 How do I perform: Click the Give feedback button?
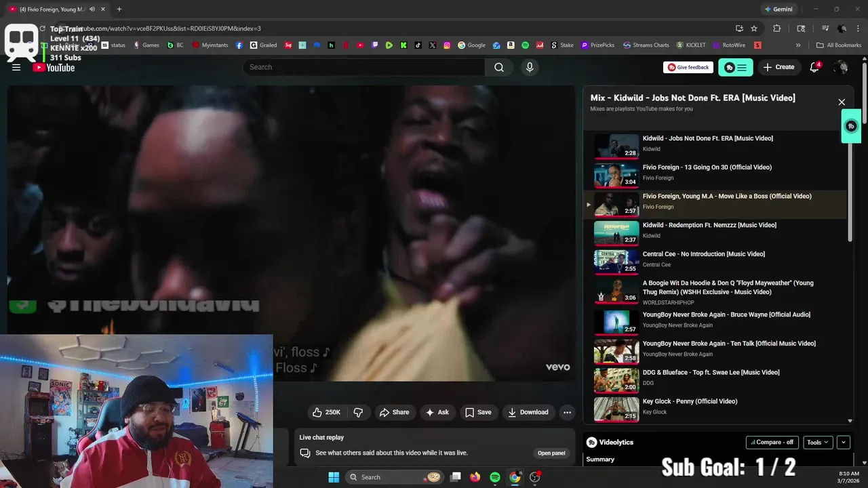[x=688, y=67]
